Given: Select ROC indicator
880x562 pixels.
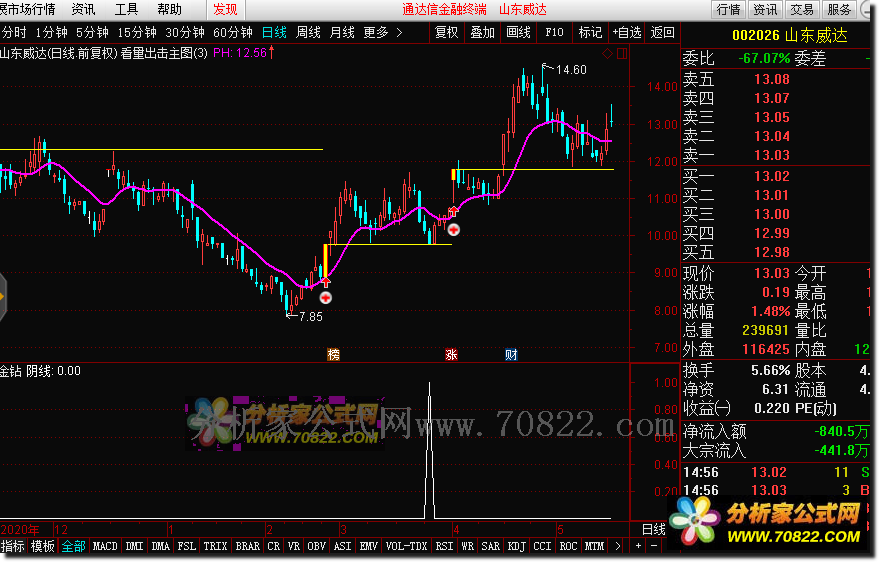Looking at the screenshot, I should [569, 546].
